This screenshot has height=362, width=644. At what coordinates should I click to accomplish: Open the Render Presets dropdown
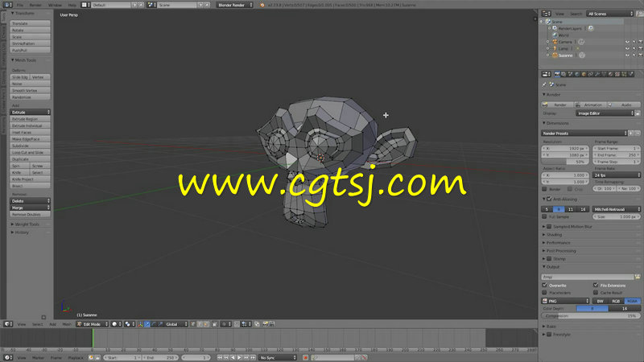(x=584, y=134)
